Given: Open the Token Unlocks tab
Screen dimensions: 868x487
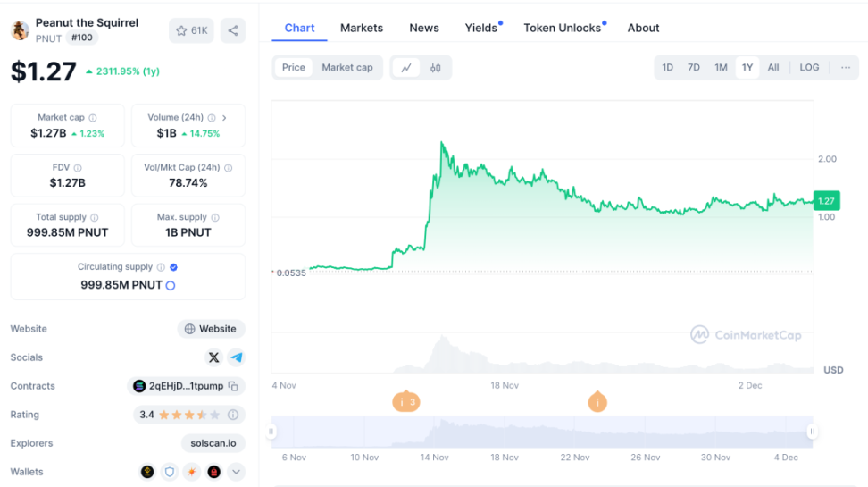Looking at the screenshot, I should coord(562,28).
